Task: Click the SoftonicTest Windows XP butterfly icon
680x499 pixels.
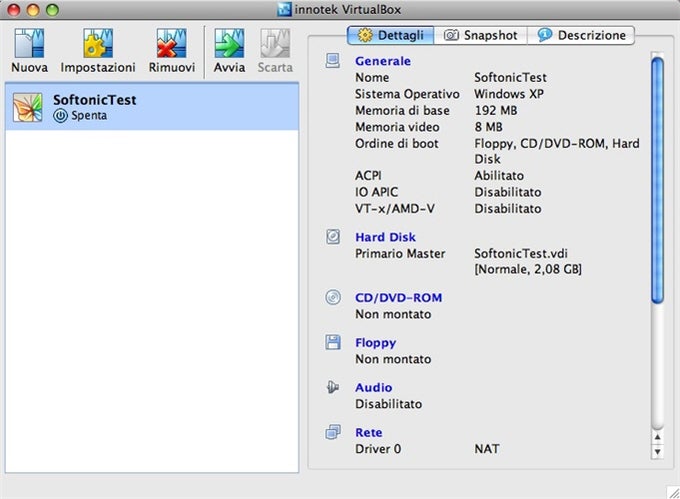Action: point(28,108)
